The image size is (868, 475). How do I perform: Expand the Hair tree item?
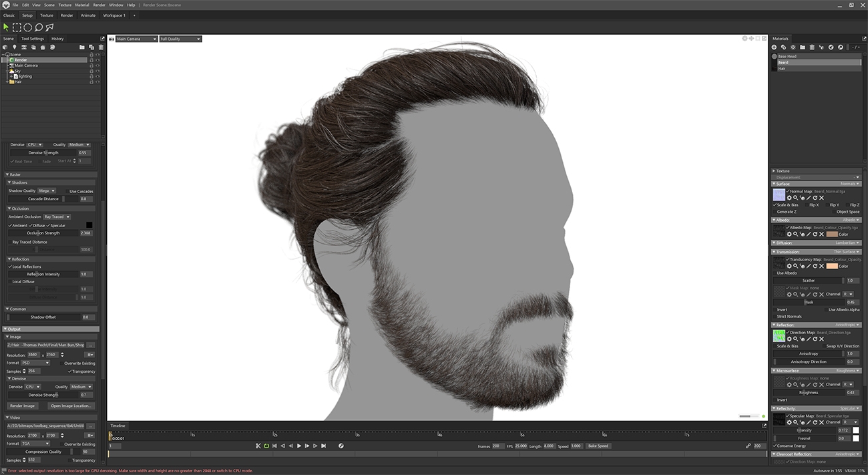[7, 82]
